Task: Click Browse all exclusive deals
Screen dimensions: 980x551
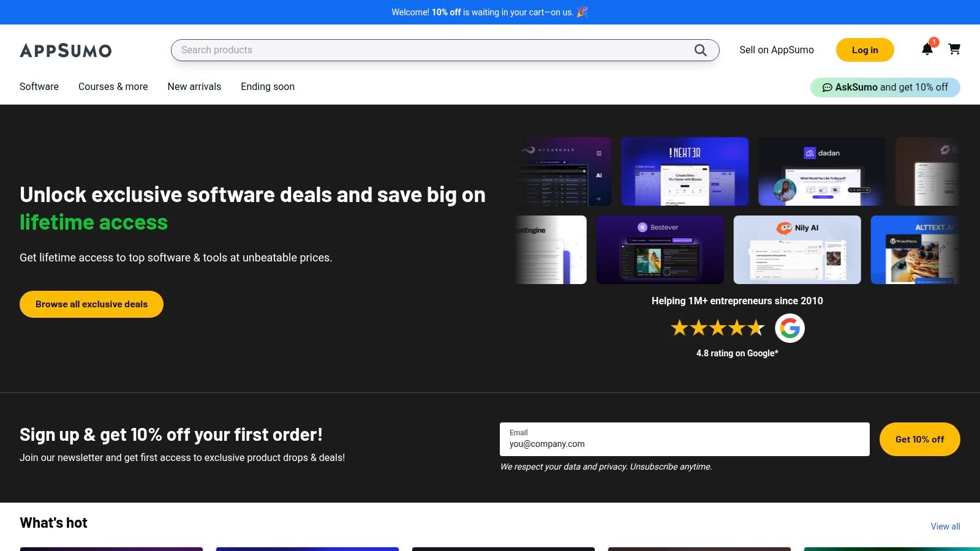Action: click(x=91, y=304)
